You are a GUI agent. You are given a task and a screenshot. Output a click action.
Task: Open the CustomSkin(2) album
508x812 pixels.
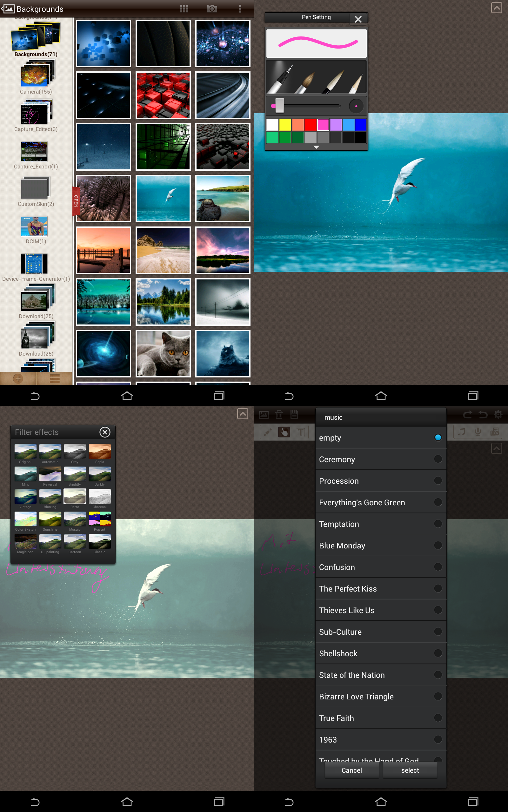point(36,192)
